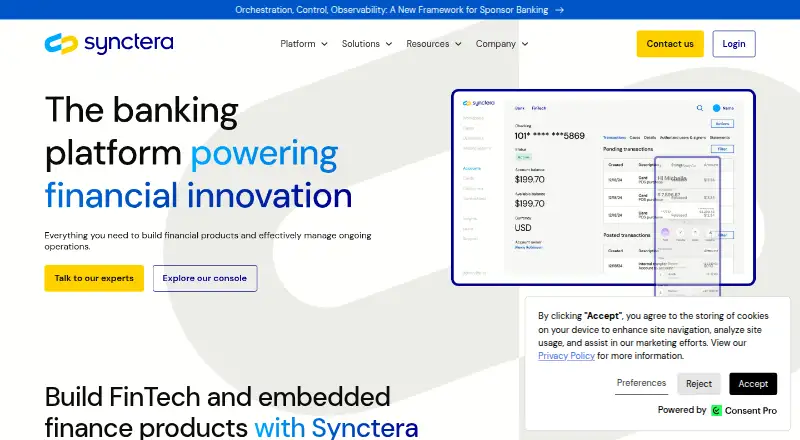This screenshot has width=800, height=440.
Task: Click the Pending transactions heading in the preview
Action: coord(628,149)
